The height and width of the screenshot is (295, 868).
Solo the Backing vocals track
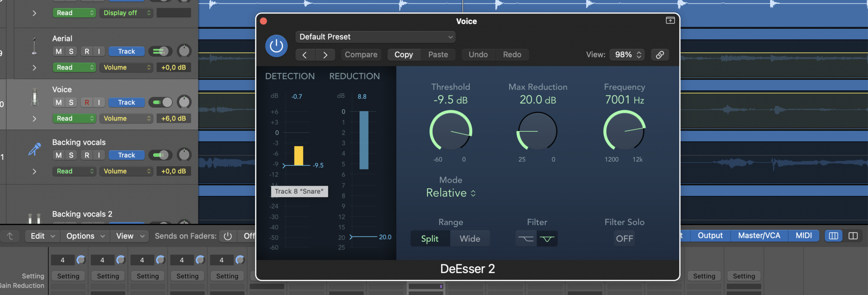click(71, 155)
